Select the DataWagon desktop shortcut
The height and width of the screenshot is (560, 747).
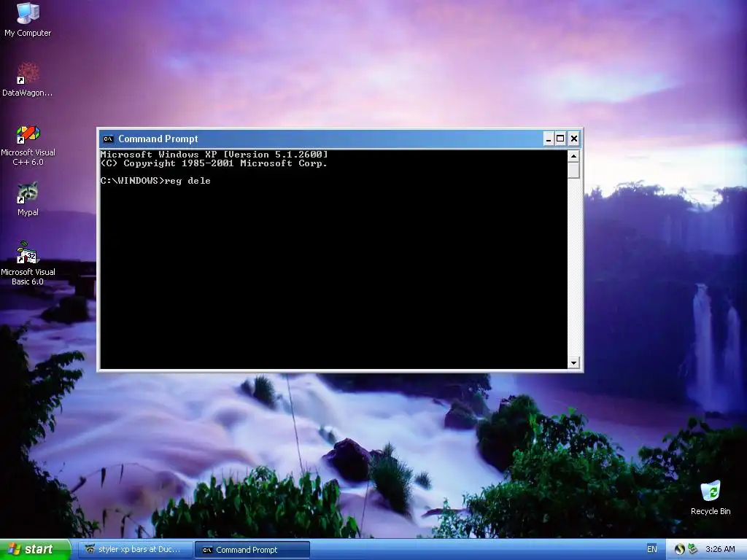click(28, 79)
